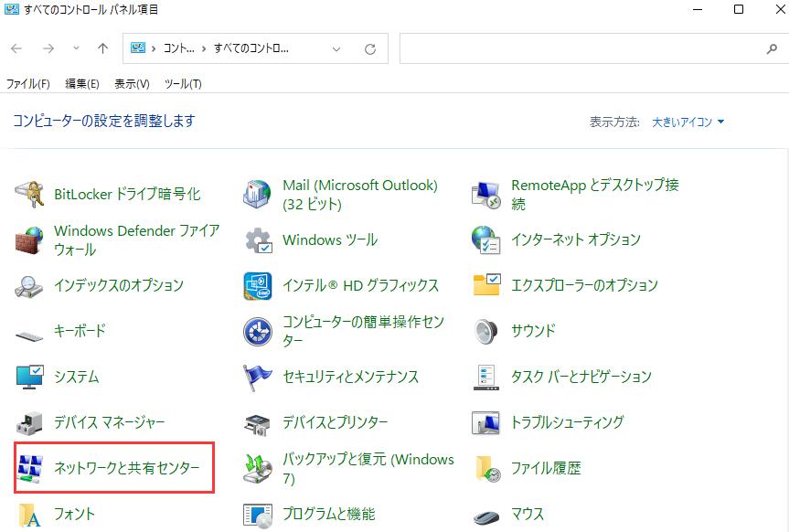
Task: Open the セキュリティとメンテナンス flag icon
Action: click(x=258, y=377)
